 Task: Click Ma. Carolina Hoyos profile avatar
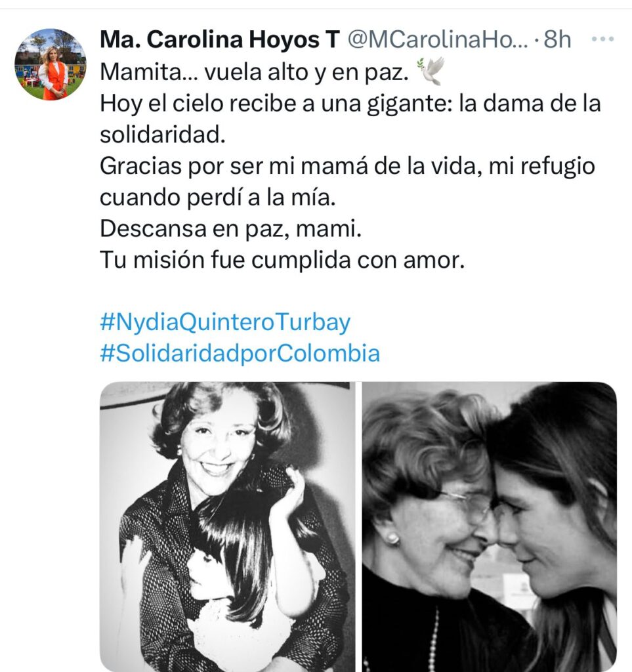pyautogui.click(x=51, y=64)
